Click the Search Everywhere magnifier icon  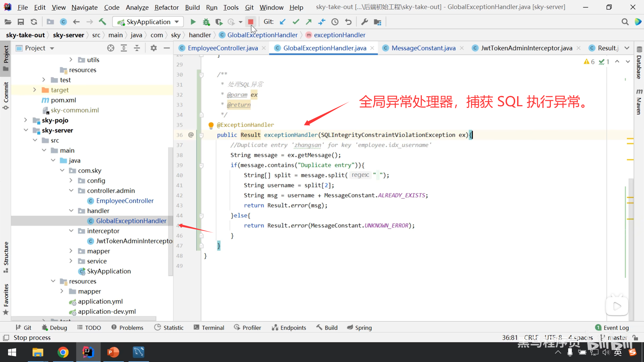pyautogui.click(x=625, y=22)
